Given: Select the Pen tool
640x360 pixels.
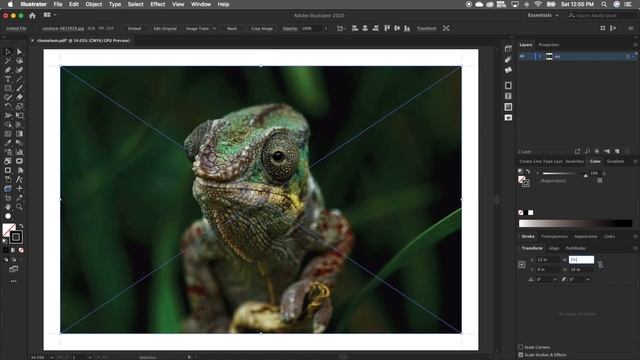Looking at the screenshot, I should (x=8, y=70).
